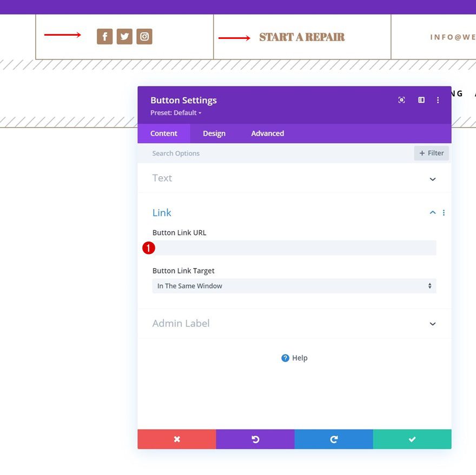Open the Preset: Default dropdown
Image resolution: width=476 pixels, height=475 pixels.
(x=176, y=113)
